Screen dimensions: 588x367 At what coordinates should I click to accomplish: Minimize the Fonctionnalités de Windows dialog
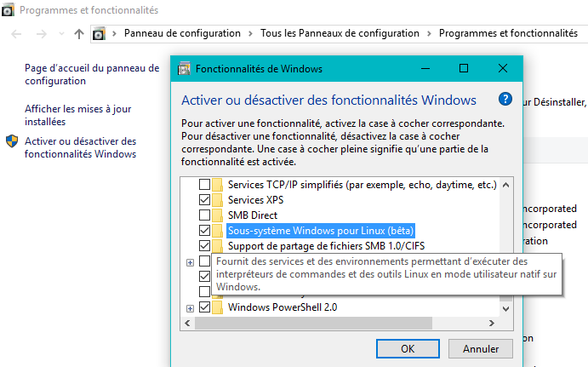pyautogui.click(x=425, y=69)
